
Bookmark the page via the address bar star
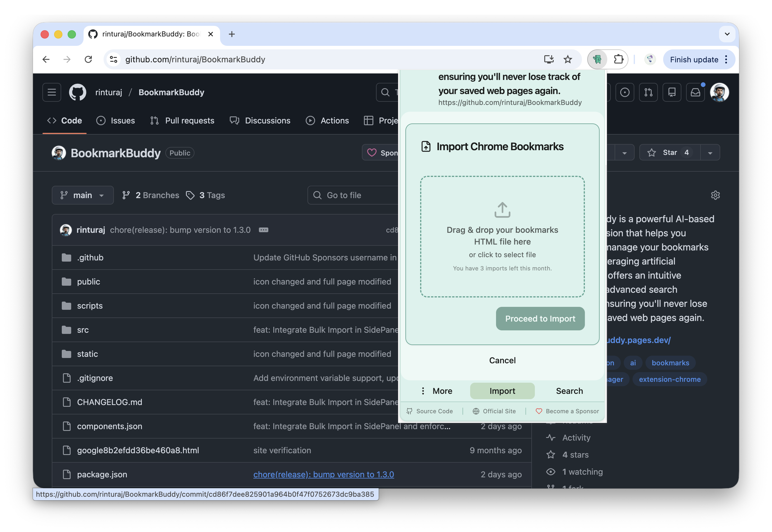click(568, 59)
